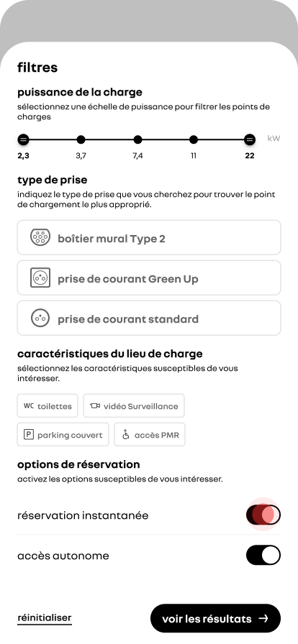Screen dimensions: 298x644
Task: Click the covered parking P icon
Action: [x=28, y=435]
